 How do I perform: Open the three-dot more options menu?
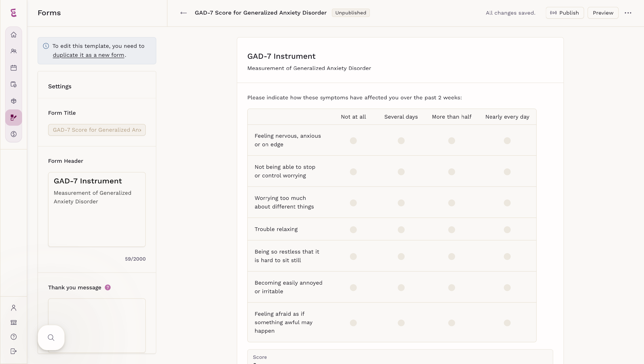click(x=628, y=13)
